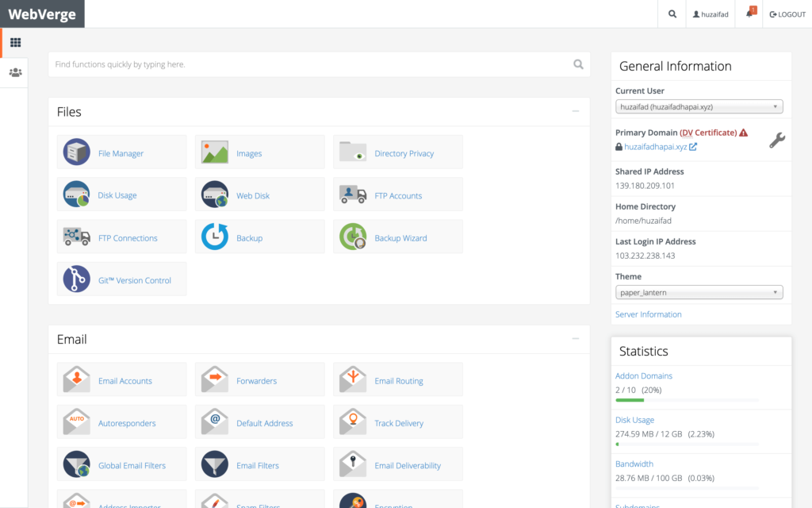The height and width of the screenshot is (508, 812).
Task: Expand the Theme paper_lantern dropdown
Action: 699,292
